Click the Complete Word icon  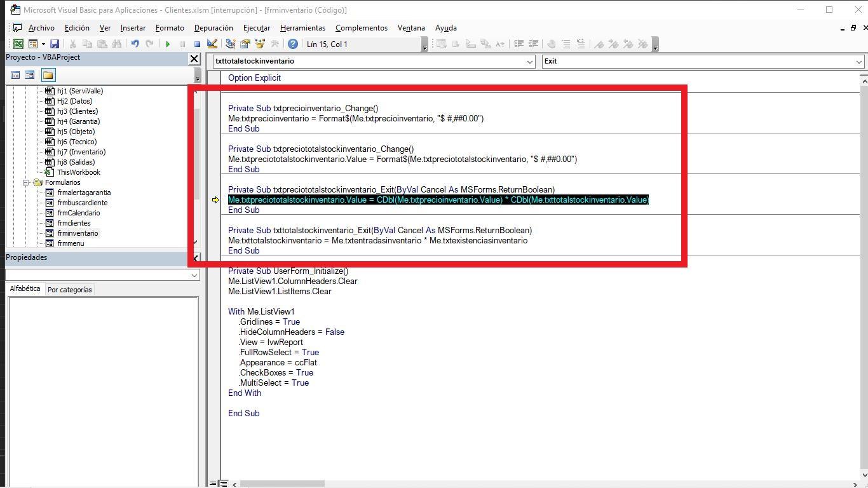500,44
